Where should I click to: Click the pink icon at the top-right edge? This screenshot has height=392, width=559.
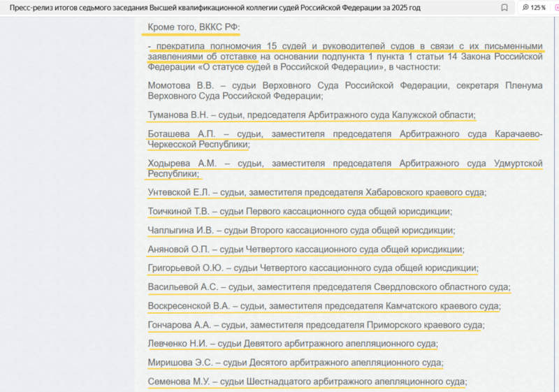pos(556,8)
